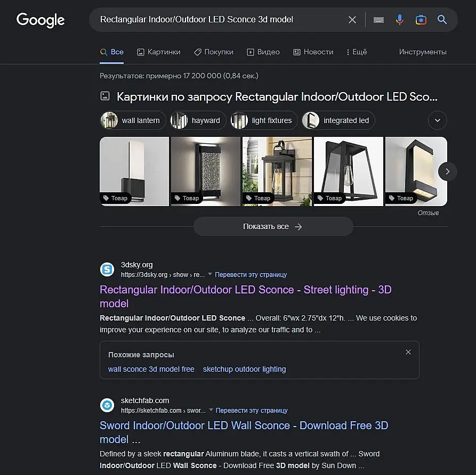Switch to the Видео tab
This screenshot has height=475, width=476.
(x=263, y=52)
